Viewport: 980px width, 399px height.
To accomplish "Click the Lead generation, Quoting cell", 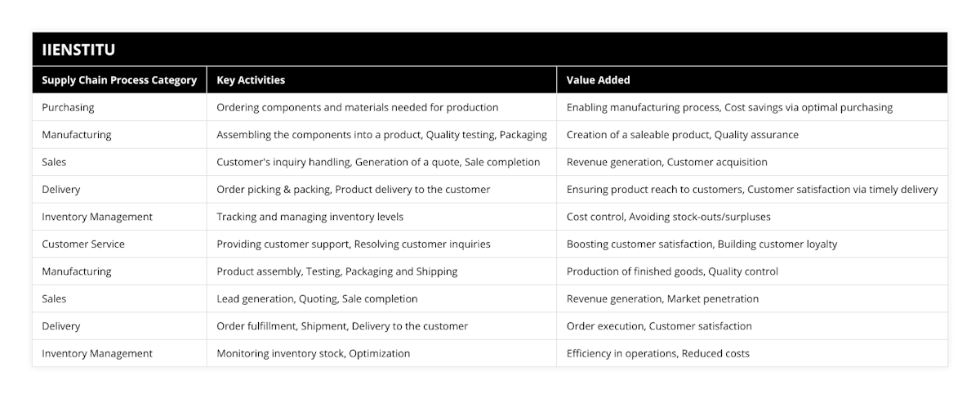I will pyautogui.click(x=317, y=298).
